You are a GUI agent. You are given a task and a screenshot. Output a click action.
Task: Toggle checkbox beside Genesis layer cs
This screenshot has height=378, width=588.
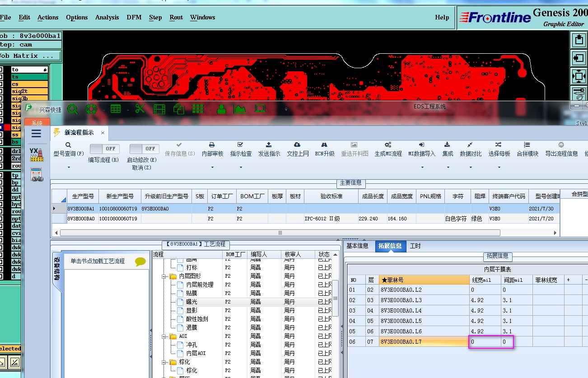coord(1,84)
